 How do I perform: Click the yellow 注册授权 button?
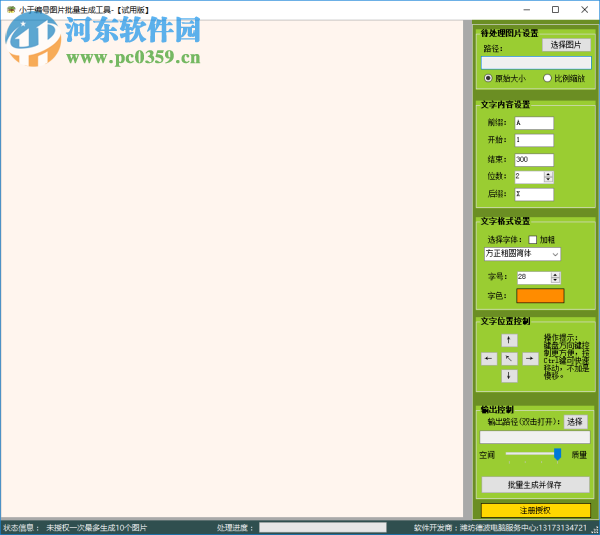coord(535,511)
